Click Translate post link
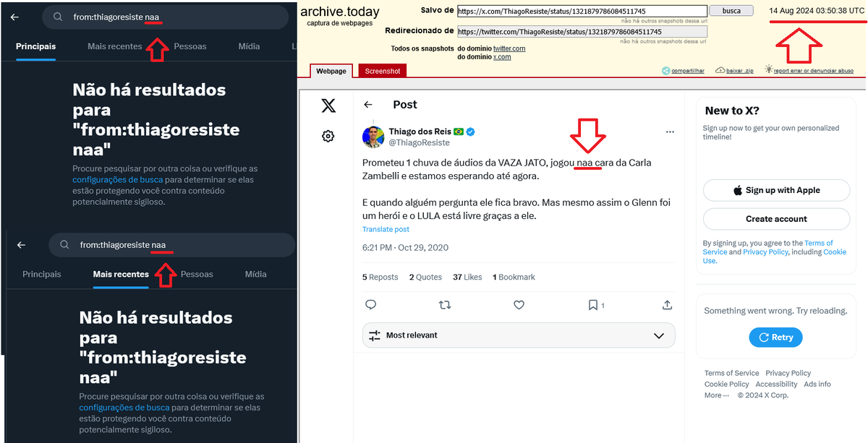This screenshot has height=443, width=868. 386,229
